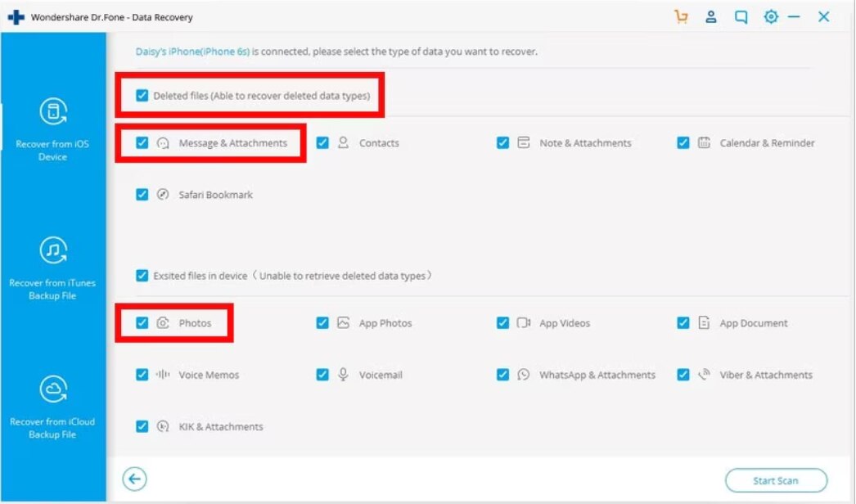The width and height of the screenshot is (856, 504).
Task: Click the Message & Attachments speech bubble icon
Action: point(163,143)
